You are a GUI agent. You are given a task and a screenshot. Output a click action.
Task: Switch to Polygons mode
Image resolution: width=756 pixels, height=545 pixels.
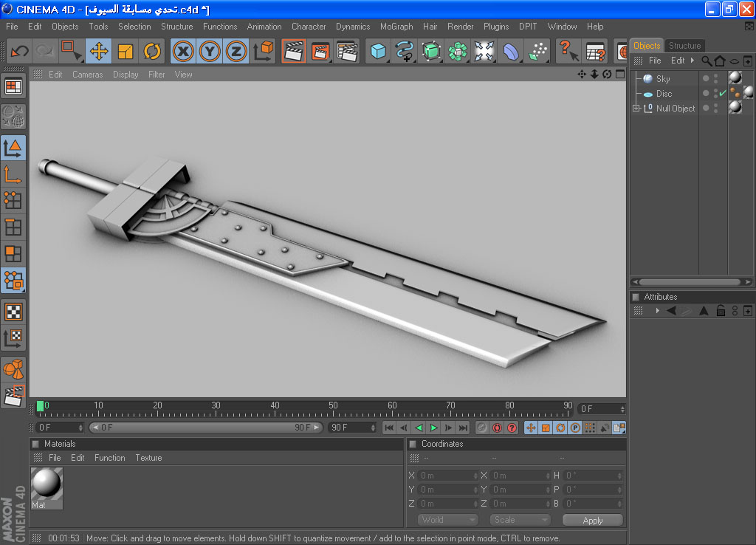(13, 253)
